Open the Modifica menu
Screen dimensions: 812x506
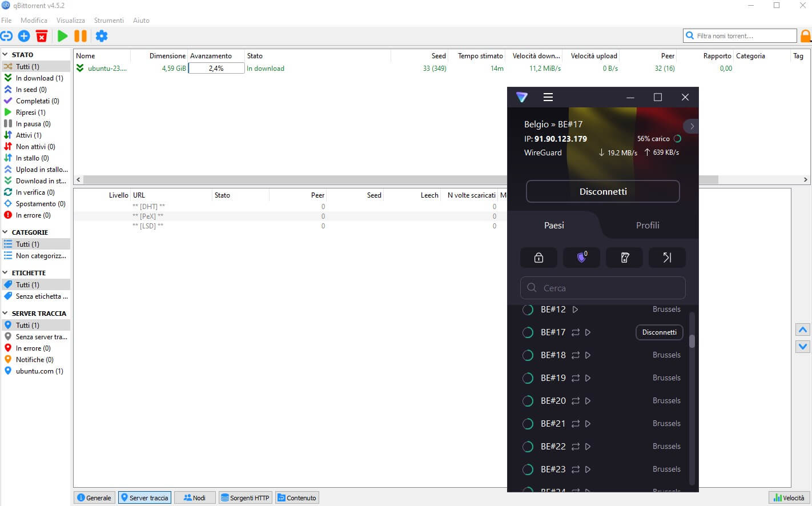point(34,21)
